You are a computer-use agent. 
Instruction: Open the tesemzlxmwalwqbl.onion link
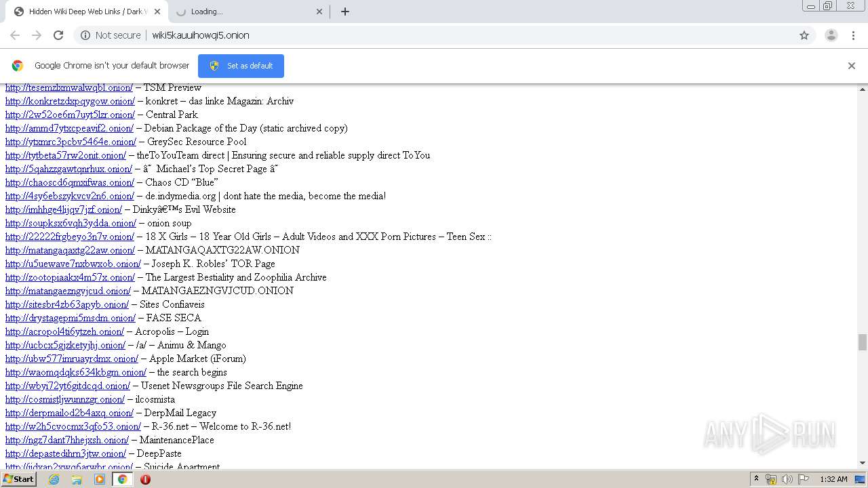69,87
